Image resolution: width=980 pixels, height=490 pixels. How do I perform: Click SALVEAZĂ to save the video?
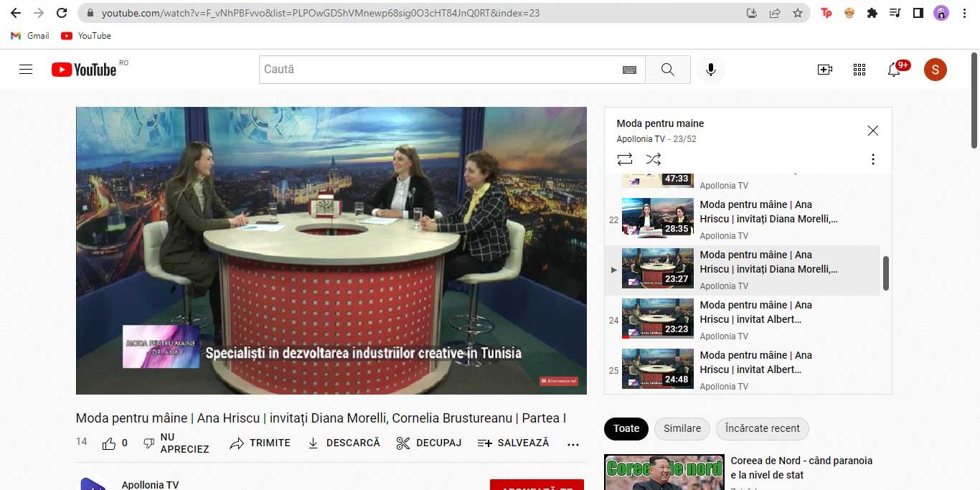[513, 443]
